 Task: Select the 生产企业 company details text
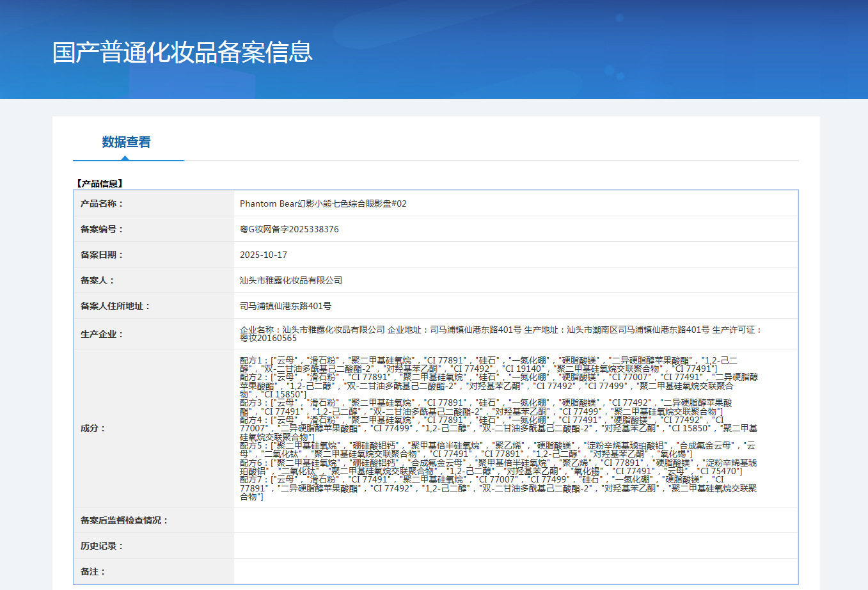[x=501, y=334]
